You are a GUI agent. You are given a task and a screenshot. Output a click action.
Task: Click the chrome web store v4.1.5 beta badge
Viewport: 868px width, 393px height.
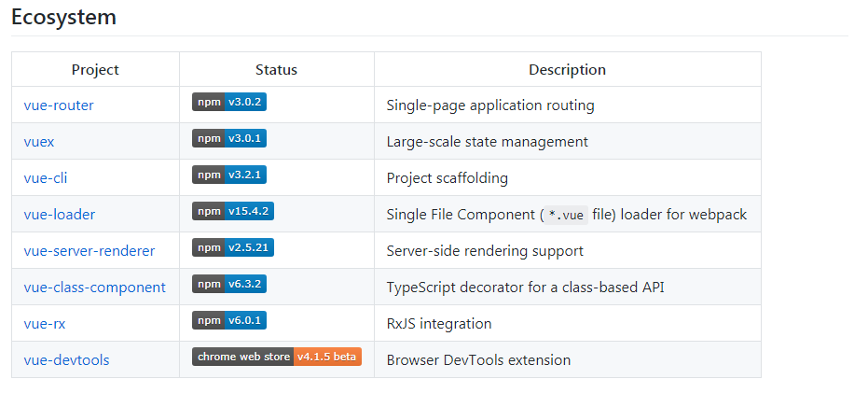tap(277, 357)
